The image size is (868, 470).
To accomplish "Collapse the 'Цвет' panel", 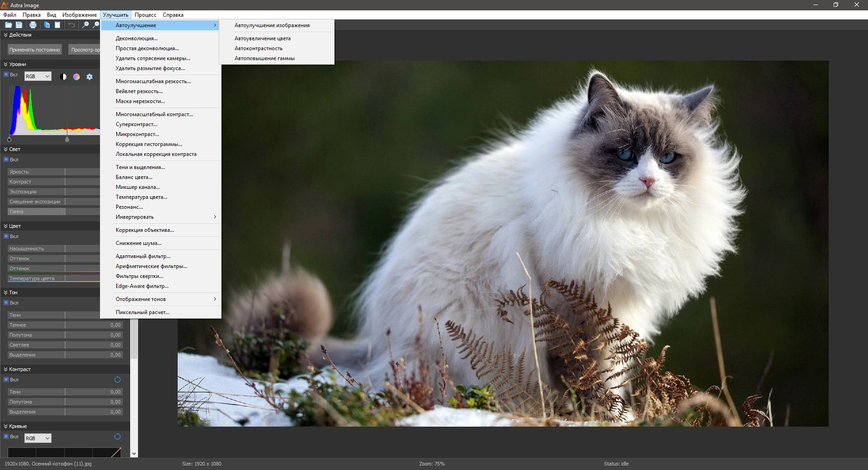I will click(x=6, y=226).
